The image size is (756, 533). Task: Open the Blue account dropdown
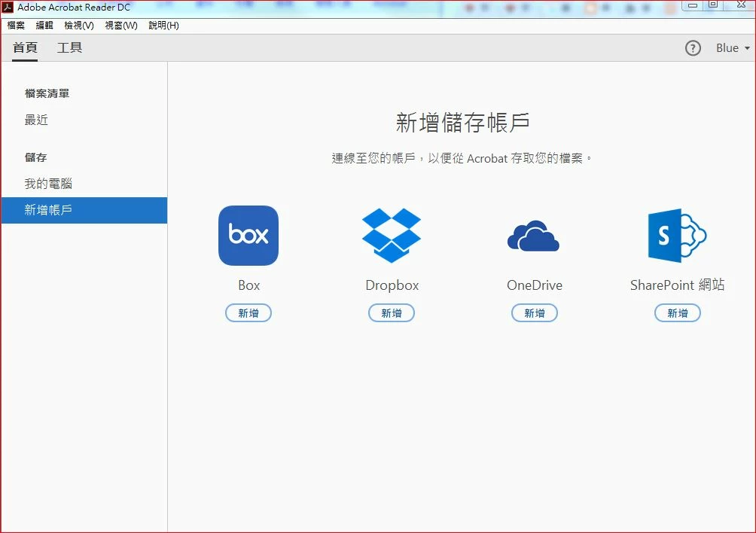(x=733, y=48)
